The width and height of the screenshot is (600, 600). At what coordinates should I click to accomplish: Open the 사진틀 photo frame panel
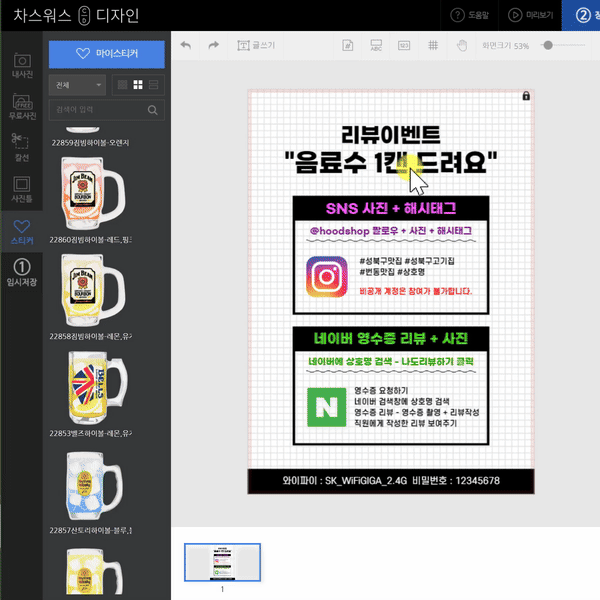[22, 189]
